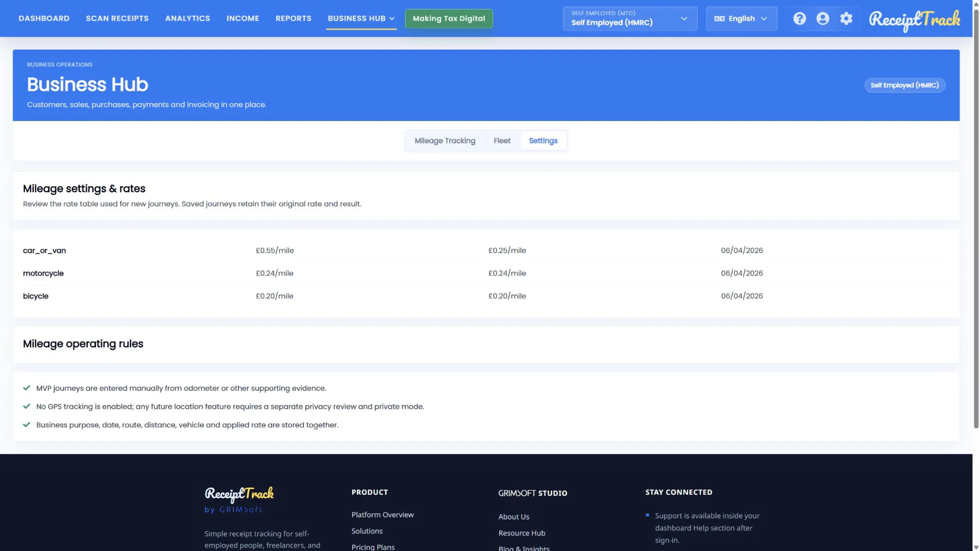980x551 pixels.
Task: Click the ReceiptTrack logo in header
Action: 914,20
